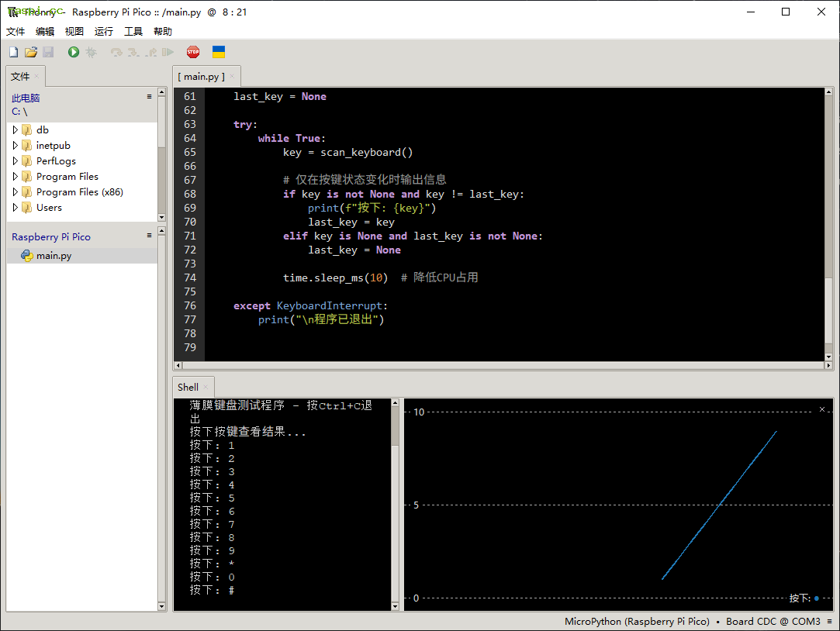Click the red STOP icon
Screen dimensions: 840x631
click(193, 52)
